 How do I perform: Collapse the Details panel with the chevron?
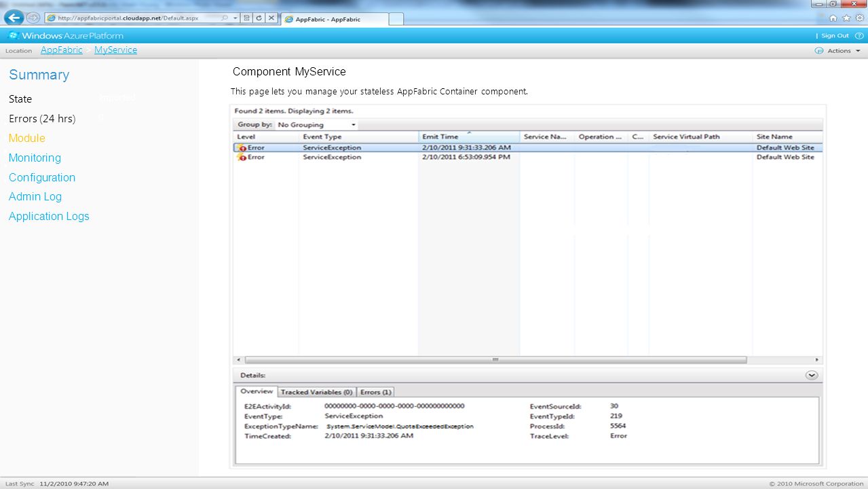[812, 375]
